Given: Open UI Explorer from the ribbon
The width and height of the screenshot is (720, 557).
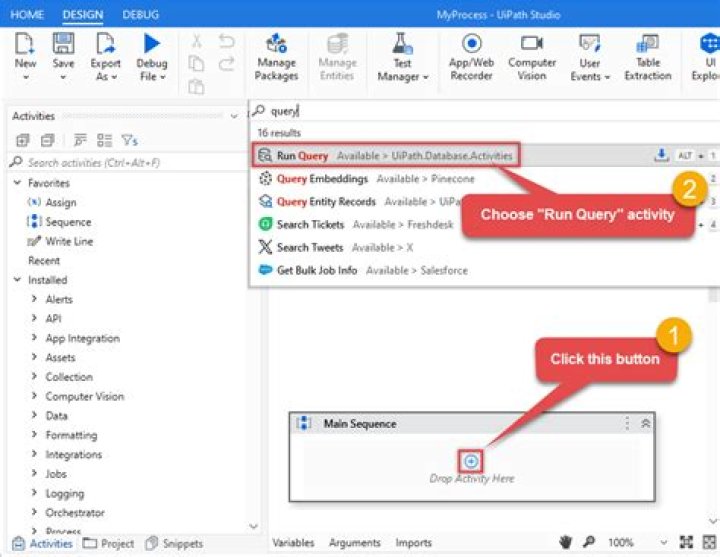Looking at the screenshot, I should pos(707,57).
